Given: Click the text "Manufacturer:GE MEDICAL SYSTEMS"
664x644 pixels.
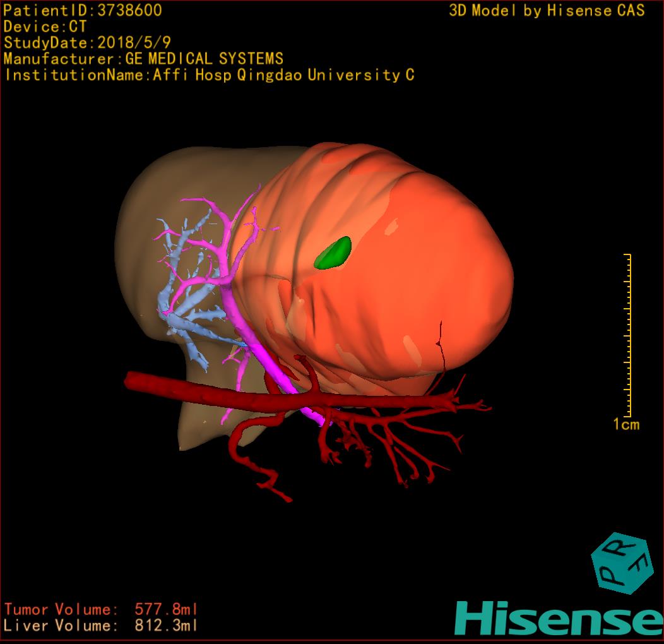Looking at the screenshot, I should [143, 59].
